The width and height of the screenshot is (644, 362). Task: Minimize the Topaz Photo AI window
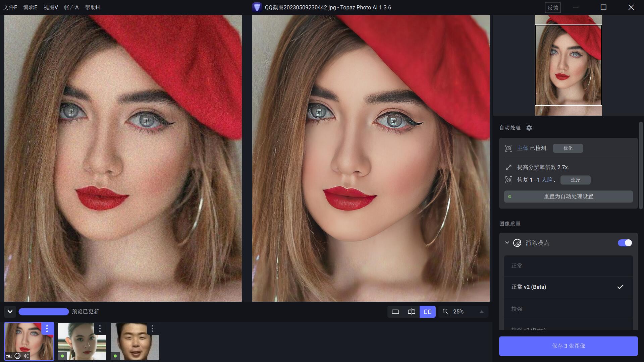pyautogui.click(x=576, y=7)
